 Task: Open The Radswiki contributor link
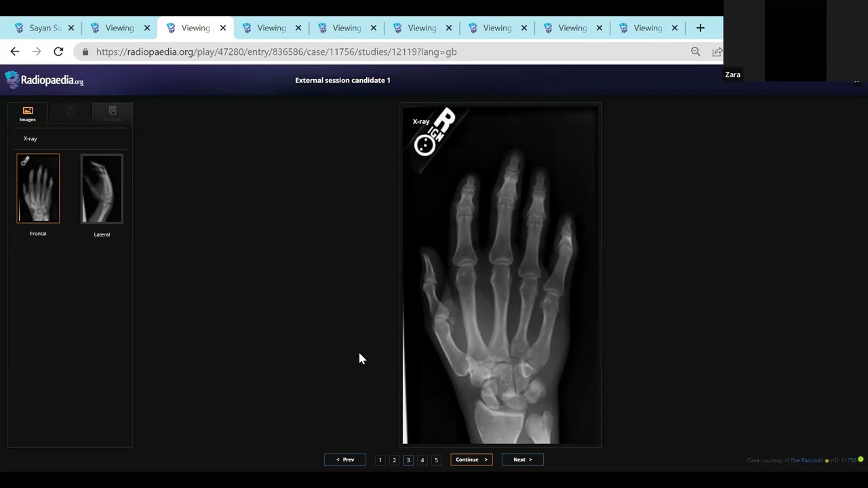click(807, 461)
